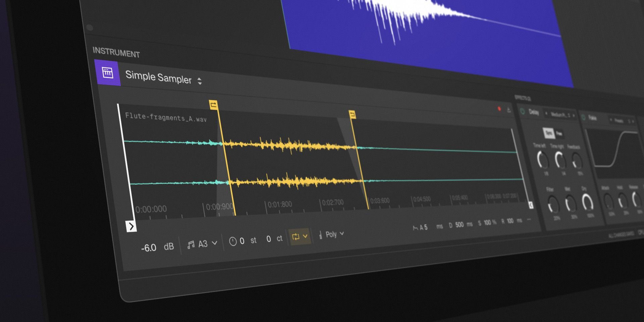
Task: Click the Wet knob in Delay
Action: (x=571, y=203)
